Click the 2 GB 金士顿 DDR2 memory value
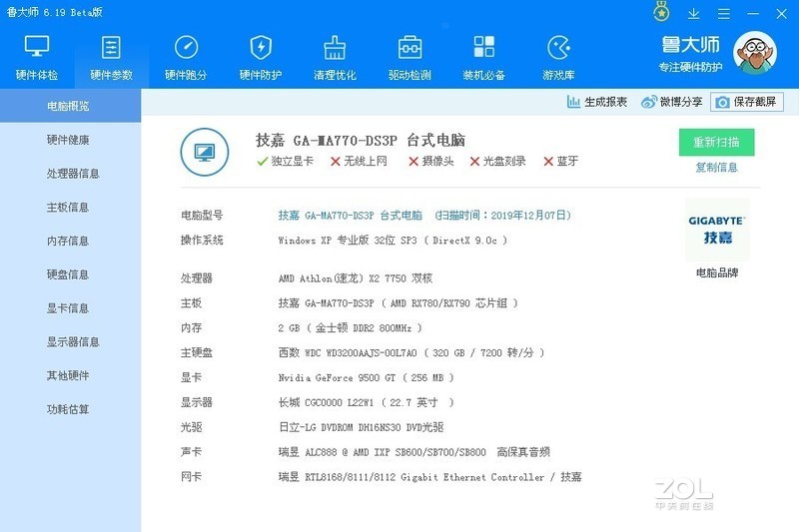 tap(351, 328)
